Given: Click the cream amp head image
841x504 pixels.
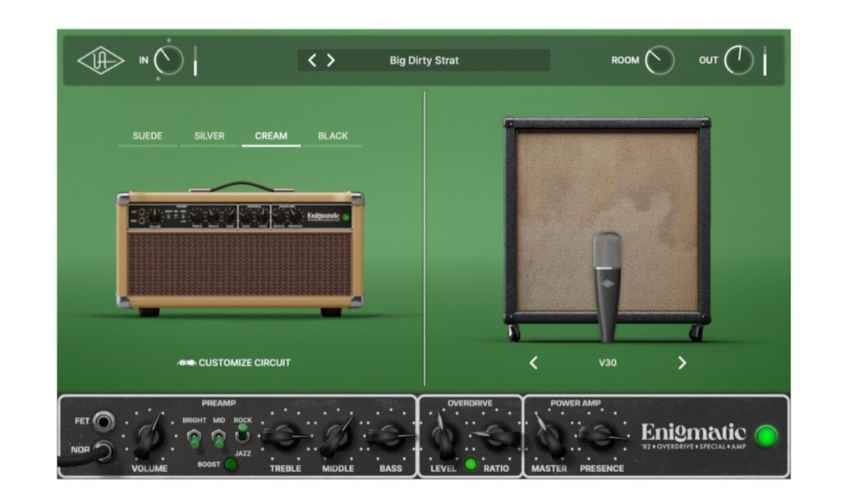Looking at the screenshot, I should pyautogui.click(x=240, y=250).
